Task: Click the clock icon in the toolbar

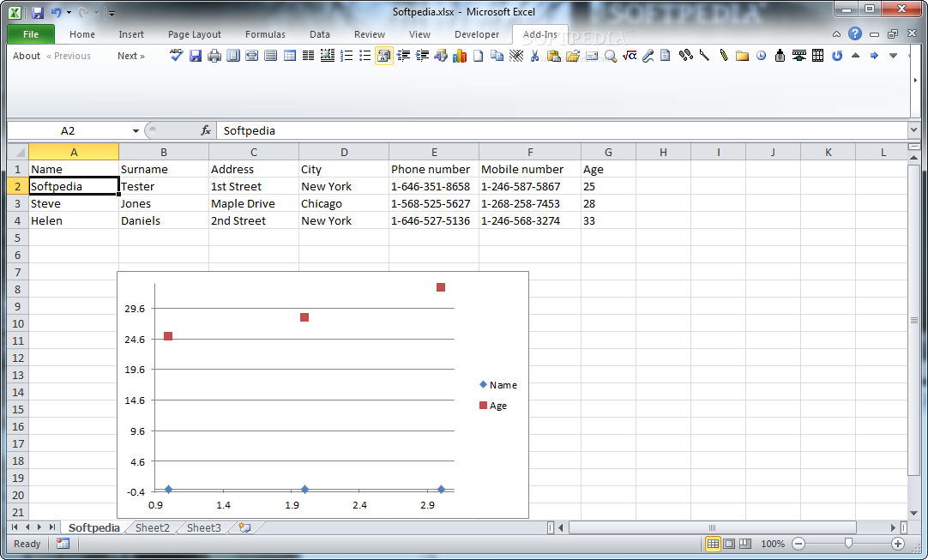Action: 761,56
